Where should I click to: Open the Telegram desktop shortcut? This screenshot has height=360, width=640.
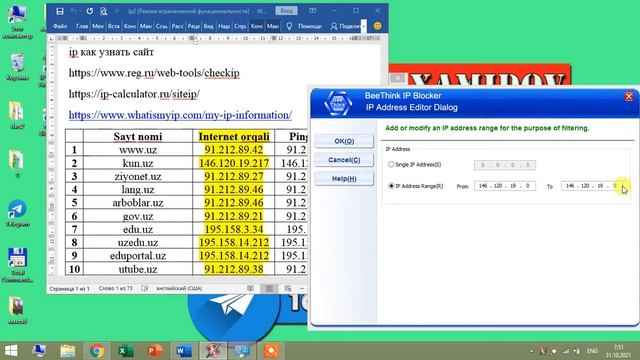(x=17, y=213)
